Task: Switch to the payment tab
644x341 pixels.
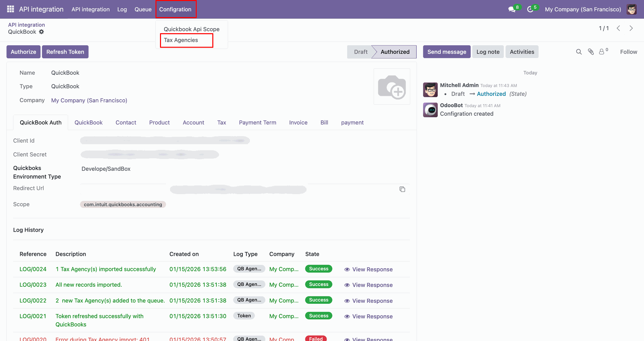Action: (352, 123)
